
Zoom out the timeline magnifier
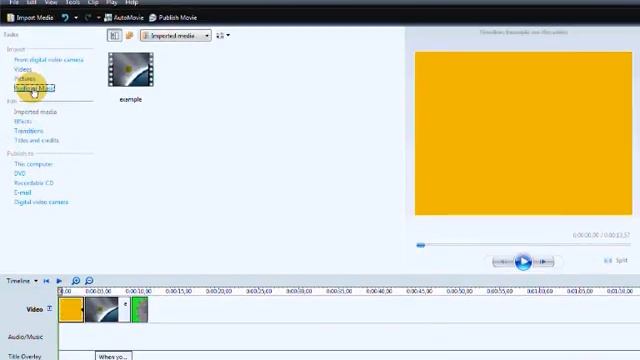(x=89, y=281)
